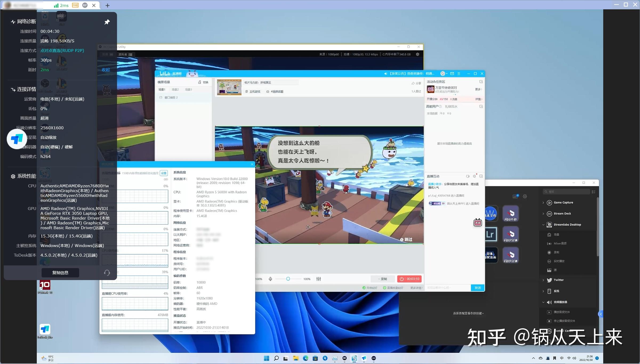Open Windows Start button on remote taskbar
The image size is (640, 364).
pyautogui.click(x=266, y=358)
